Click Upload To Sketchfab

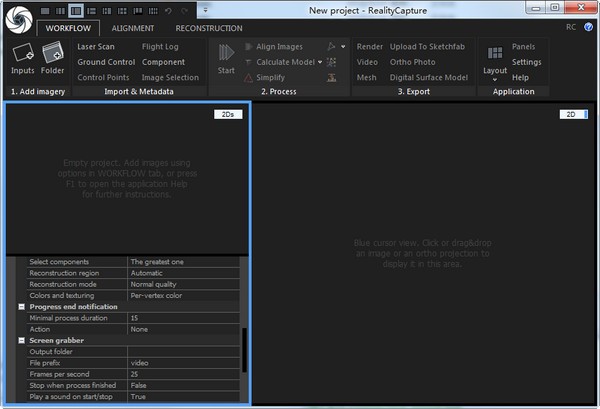[429, 47]
